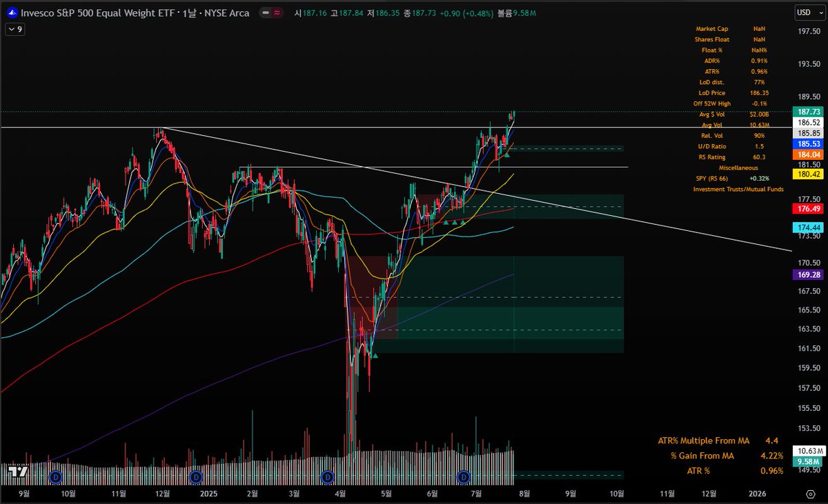Viewport: 828px width, 504px height.
Task: Click the pink approximate-sign status icon
Action: pos(277,12)
